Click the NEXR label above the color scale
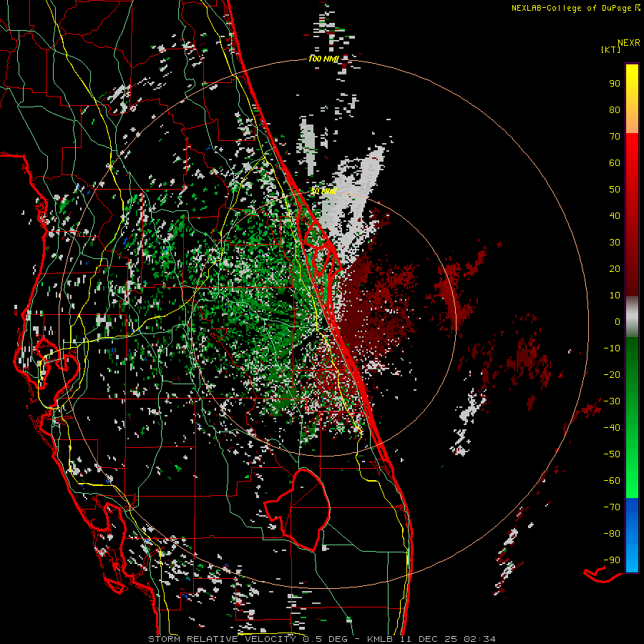Image resolution: width=644 pixels, height=644 pixels. click(x=629, y=43)
